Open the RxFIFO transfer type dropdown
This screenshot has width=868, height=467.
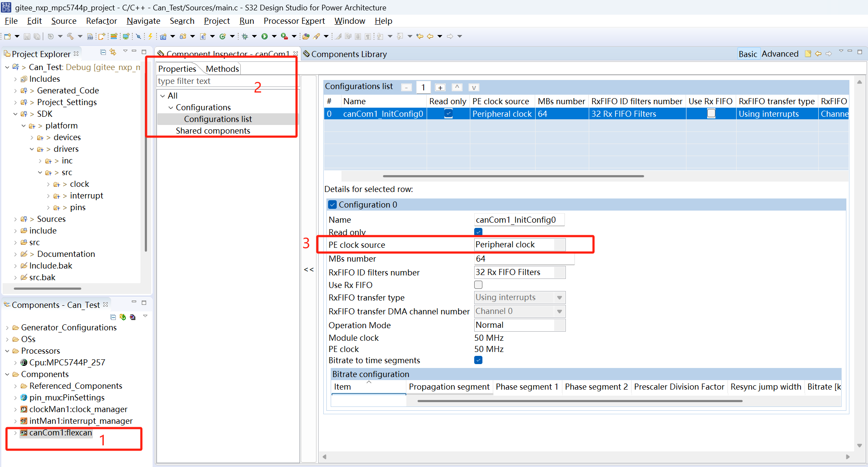559,297
